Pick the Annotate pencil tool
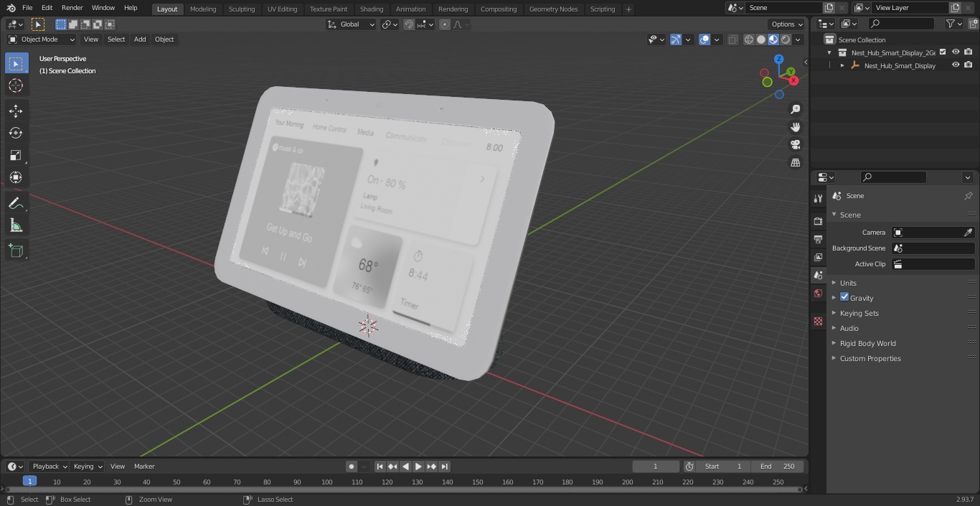 [16, 204]
